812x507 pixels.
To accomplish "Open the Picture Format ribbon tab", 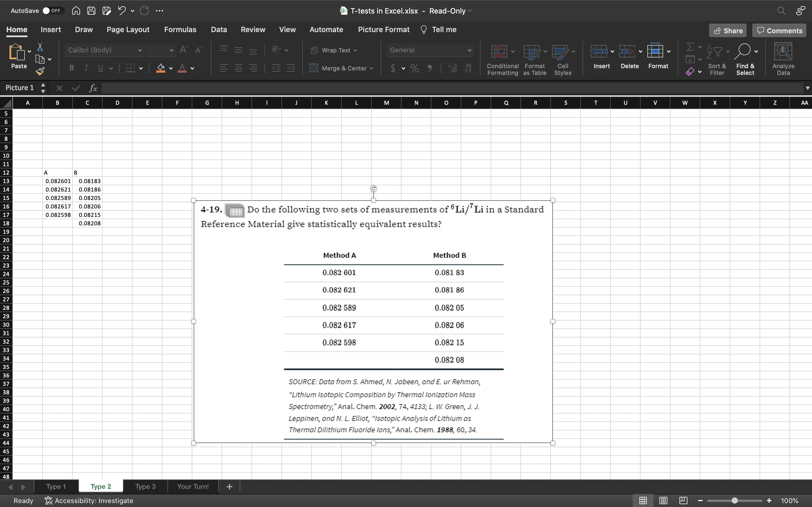I will click(383, 30).
